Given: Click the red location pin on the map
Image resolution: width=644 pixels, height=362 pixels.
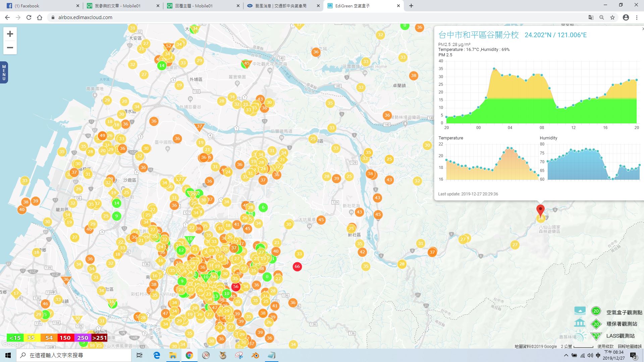Looking at the screenshot, I should point(540,210).
